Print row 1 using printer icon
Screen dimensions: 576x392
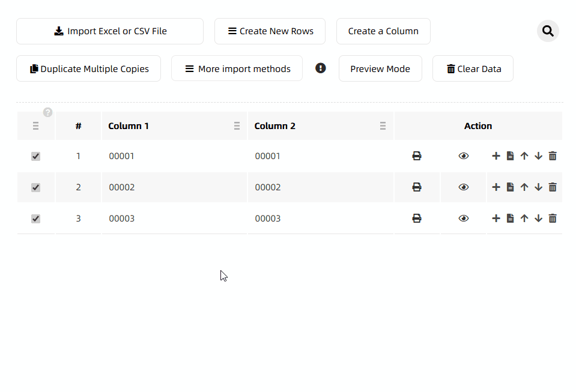point(417,156)
